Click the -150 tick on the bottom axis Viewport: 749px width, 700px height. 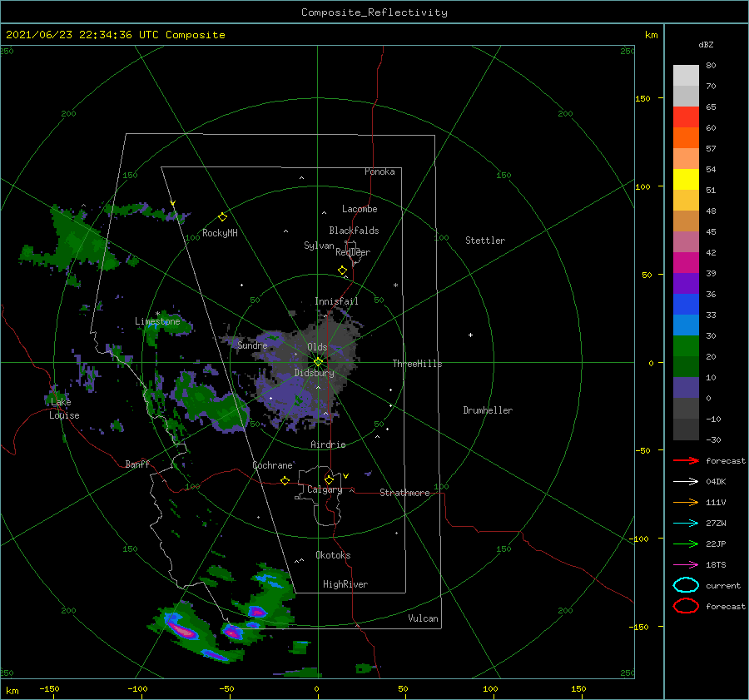[x=49, y=688]
